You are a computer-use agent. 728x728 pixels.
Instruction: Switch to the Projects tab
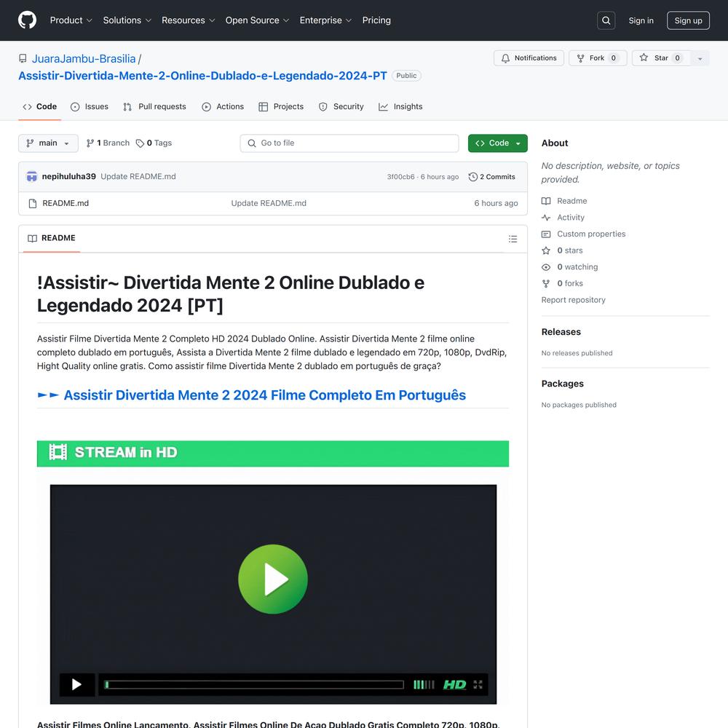[x=281, y=107]
